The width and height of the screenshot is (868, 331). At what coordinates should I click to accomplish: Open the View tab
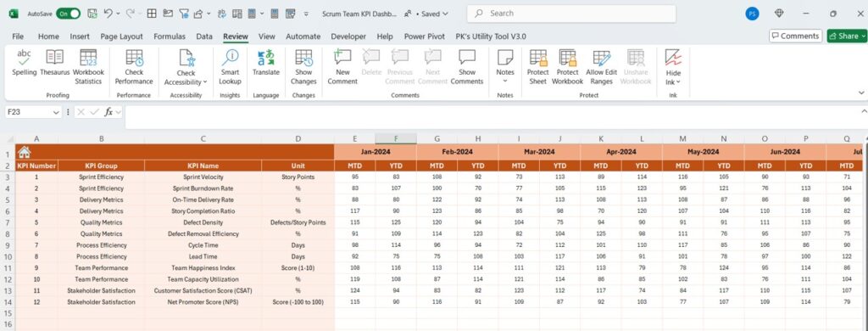click(x=266, y=36)
